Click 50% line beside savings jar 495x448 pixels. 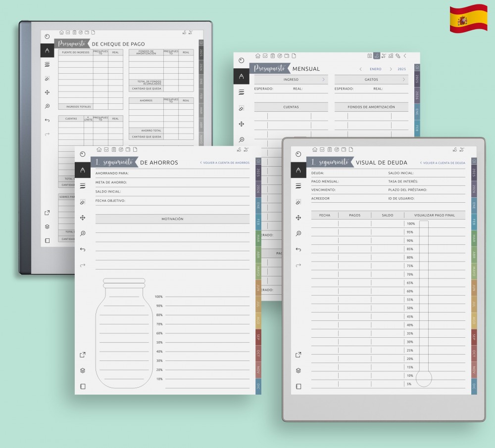[207, 342]
